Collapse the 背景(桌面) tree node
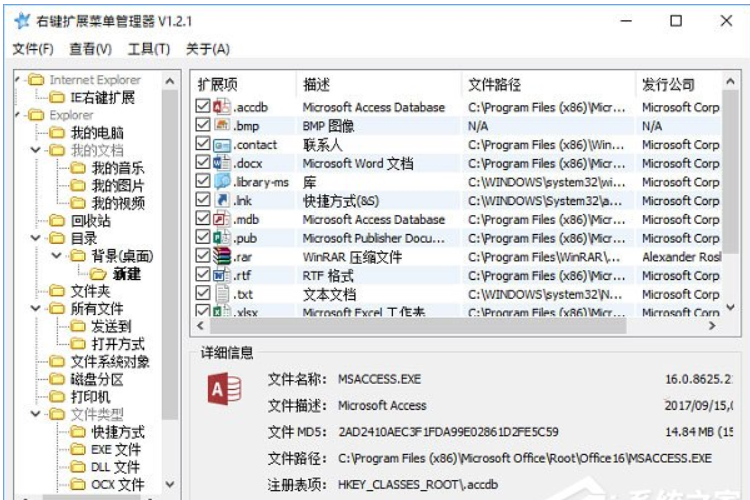The width and height of the screenshot is (750, 500). pos(56,255)
